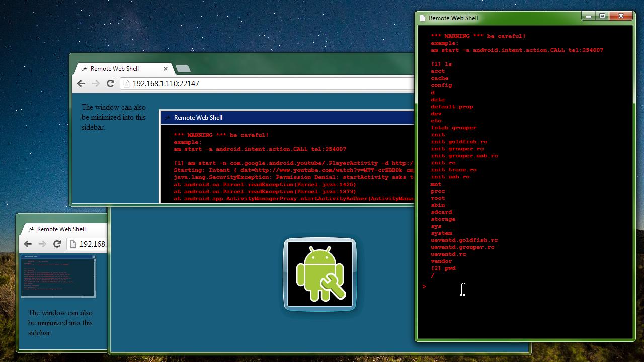Click the page icon in bottom-left address bar
644x362 pixels.
pos(73,244)
